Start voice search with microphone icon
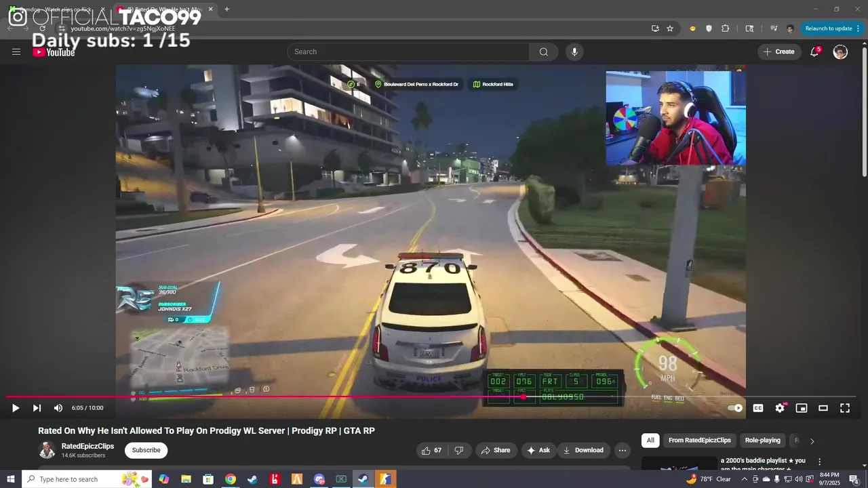The height and width of the screenshot is (488, 868). tap(574, 52)
